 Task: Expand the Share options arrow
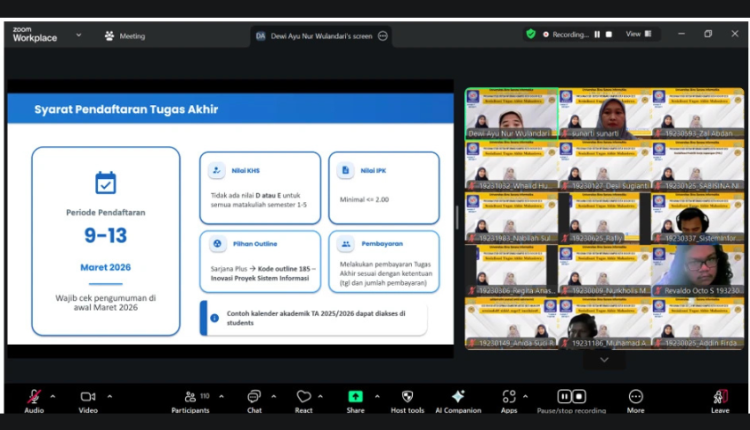[377, 397]
